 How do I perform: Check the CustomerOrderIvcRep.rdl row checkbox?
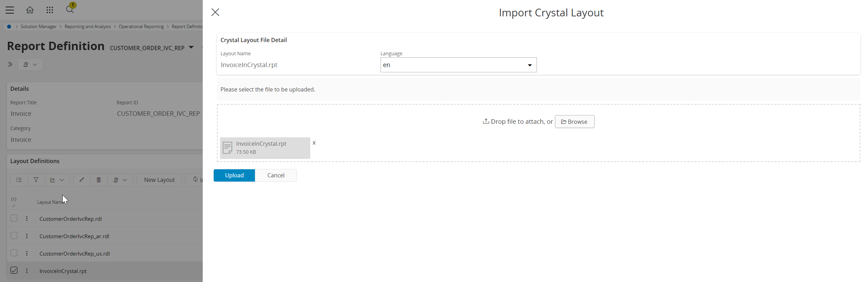[x=14, y=218]
